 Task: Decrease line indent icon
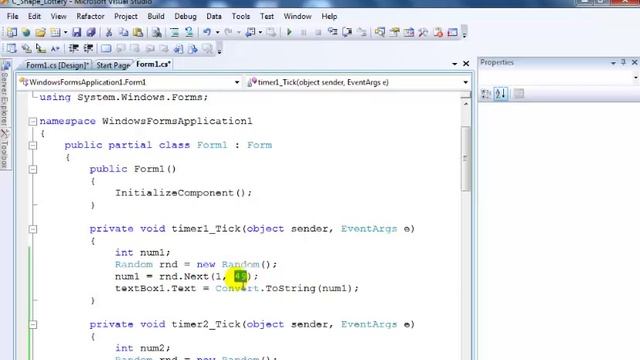[73, 49]
